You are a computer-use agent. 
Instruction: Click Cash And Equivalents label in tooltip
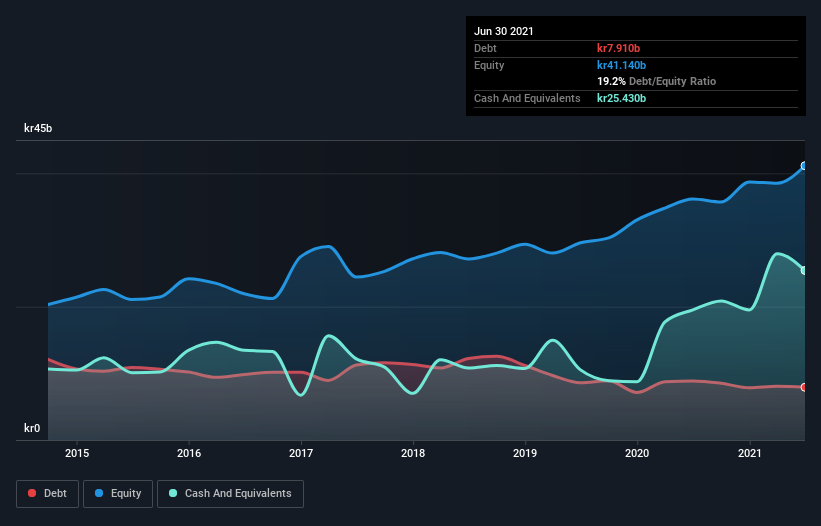pos(527,98)
